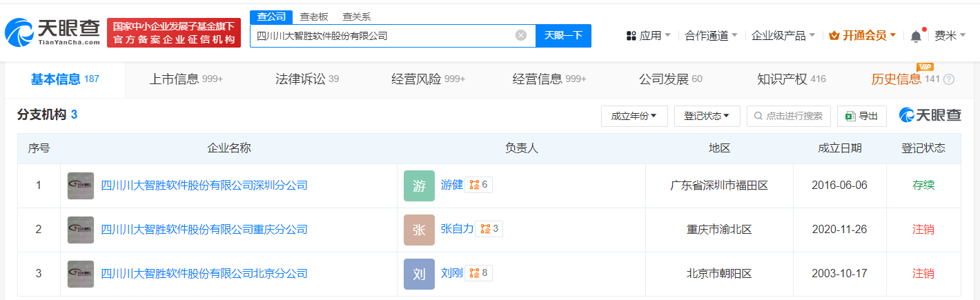The width and height of the screenshot is (980, 300).
Task: Open the 重庆分公司 company link
Action: (x=204, y=229)
